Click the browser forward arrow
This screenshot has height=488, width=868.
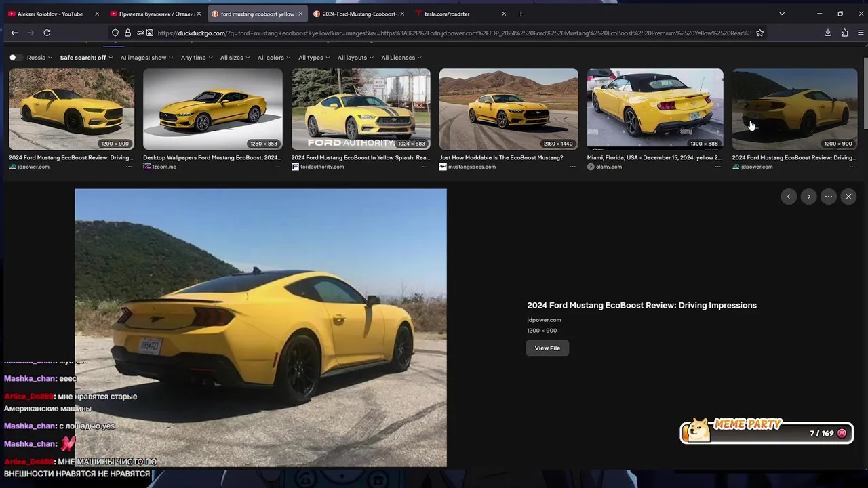click(31, 33)
